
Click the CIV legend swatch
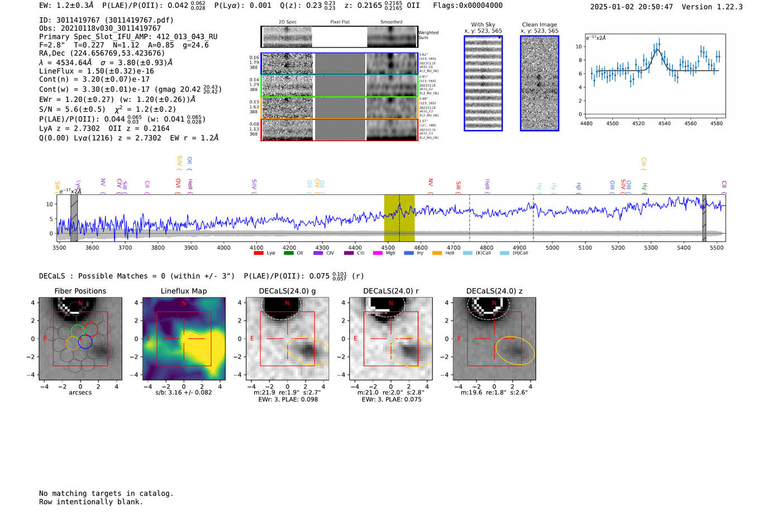(318, 253)
